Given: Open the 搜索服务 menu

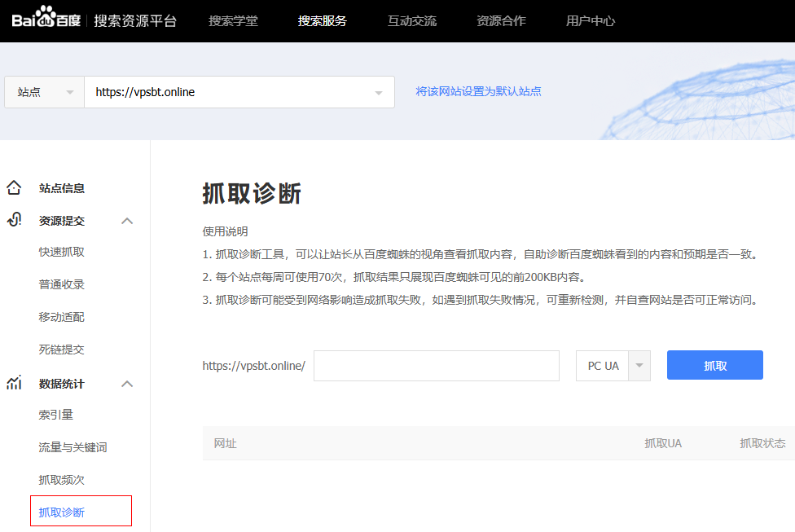Looking at the screenshot, I should tap(323, 21).
